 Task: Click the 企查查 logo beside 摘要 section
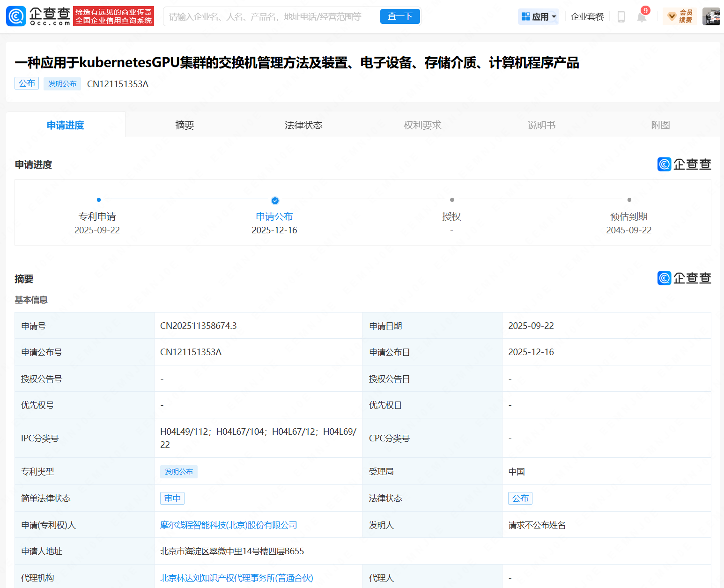point(684,277)
